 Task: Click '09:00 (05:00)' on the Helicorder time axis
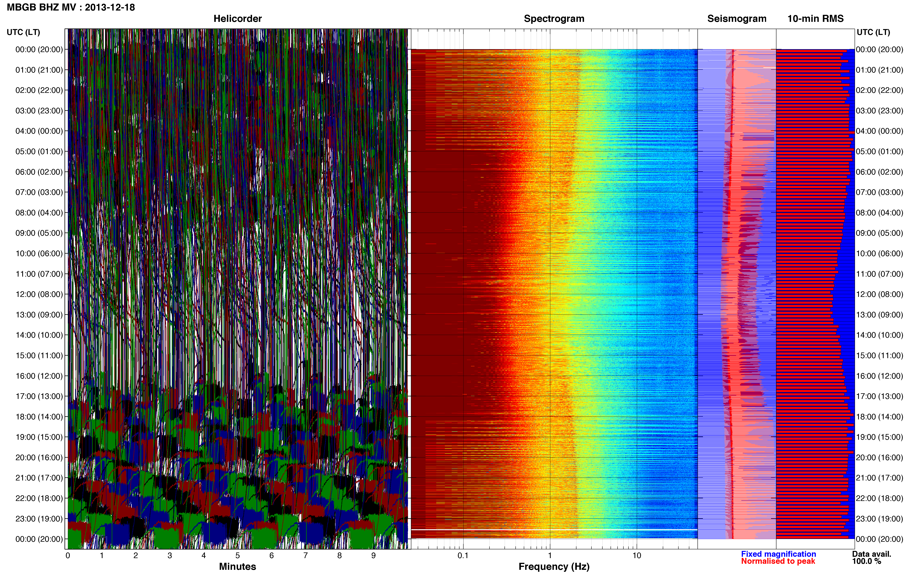(x=39, y=233)
